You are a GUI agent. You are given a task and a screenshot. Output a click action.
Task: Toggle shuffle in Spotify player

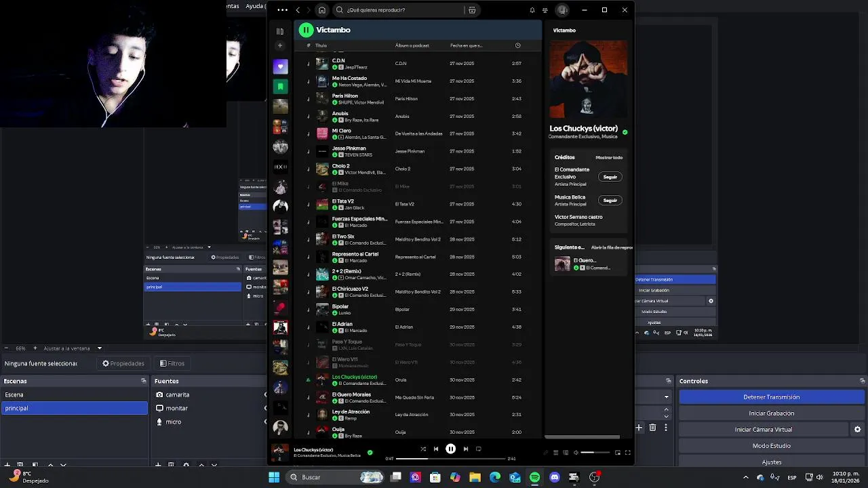point(423,449)
